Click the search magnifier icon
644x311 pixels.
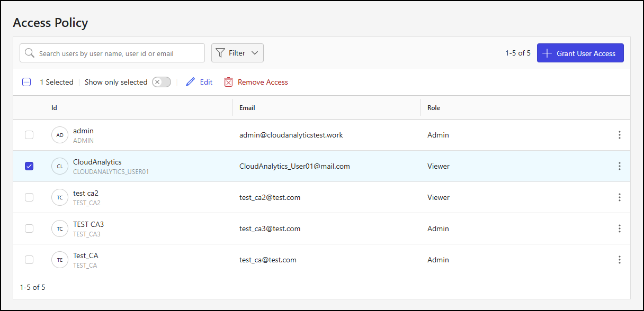(30, 53)
